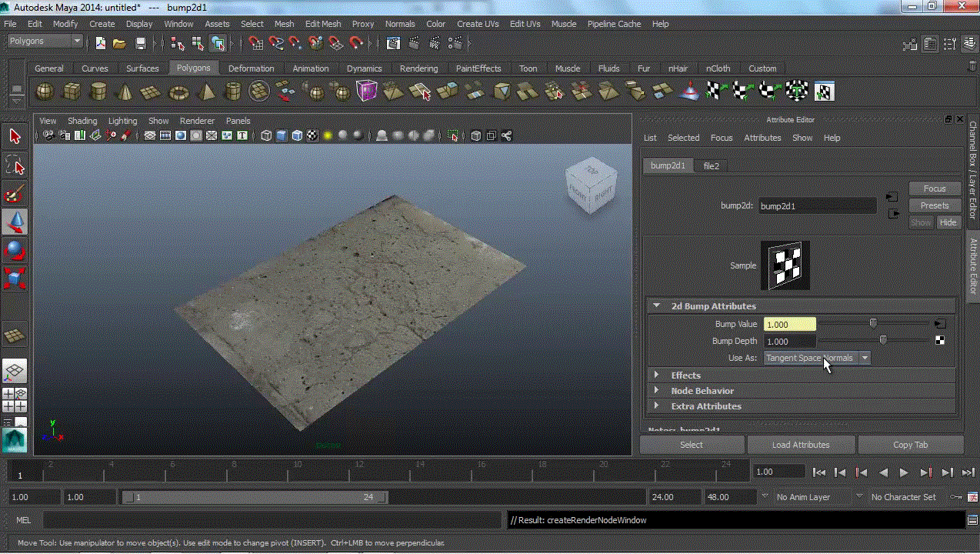This screenshot has height=554, width=980.
Task: Select the polygon sphere shelf icon
Action: coord(45,92)
